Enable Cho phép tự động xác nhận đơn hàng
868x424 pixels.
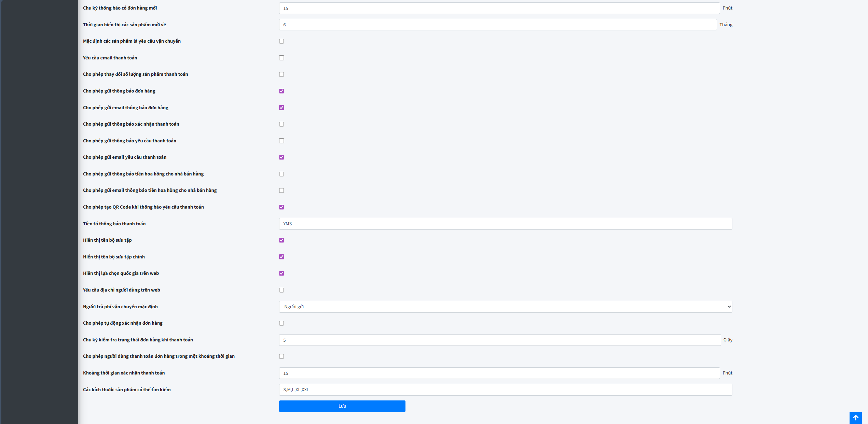281,323
